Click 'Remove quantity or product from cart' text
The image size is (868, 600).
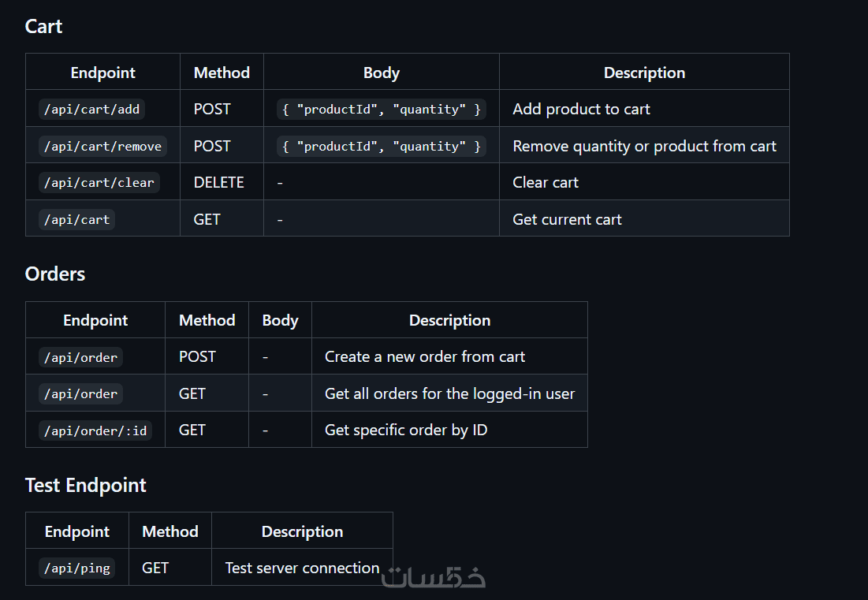644,146
